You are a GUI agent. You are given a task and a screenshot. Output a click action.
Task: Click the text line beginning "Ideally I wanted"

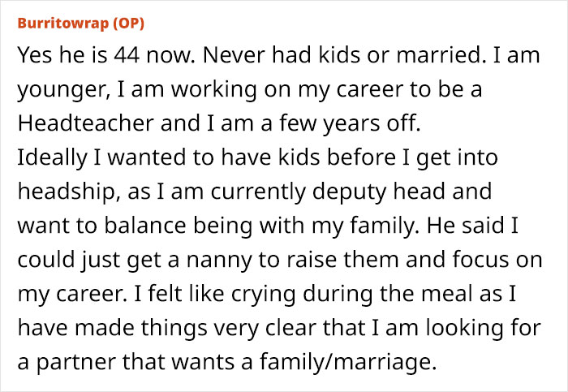[x=257, y=158]
